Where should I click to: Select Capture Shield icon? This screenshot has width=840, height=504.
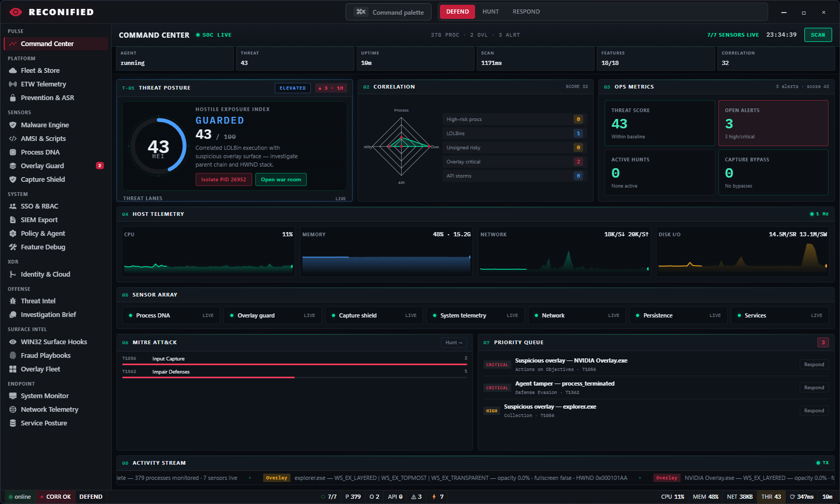coord(13,180)
